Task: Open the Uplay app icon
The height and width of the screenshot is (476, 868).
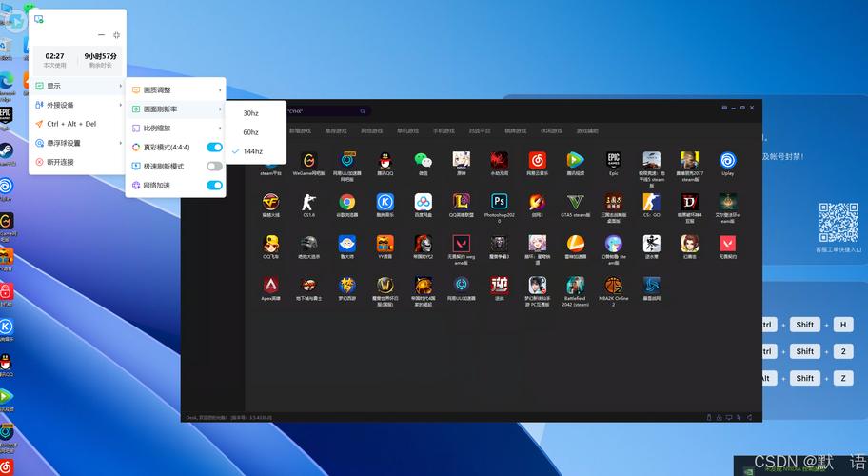Action: click(727, 160)
